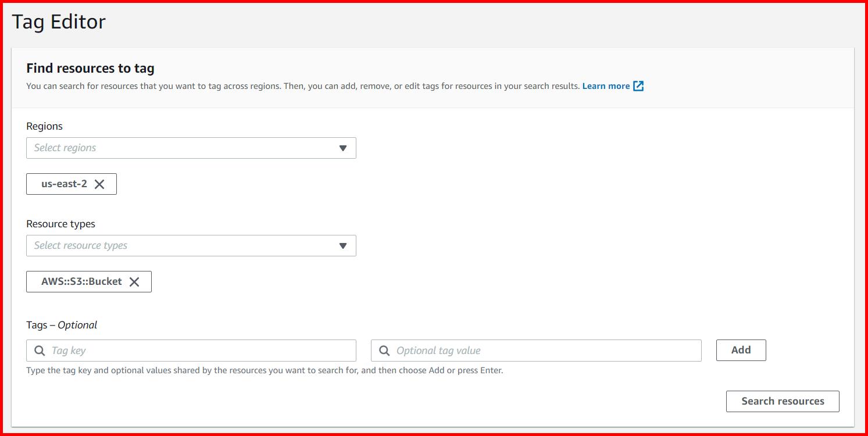This screenshot has height=436, width=868.
Task: Click the Optional tag value input field
Action: tap(523, 350)
